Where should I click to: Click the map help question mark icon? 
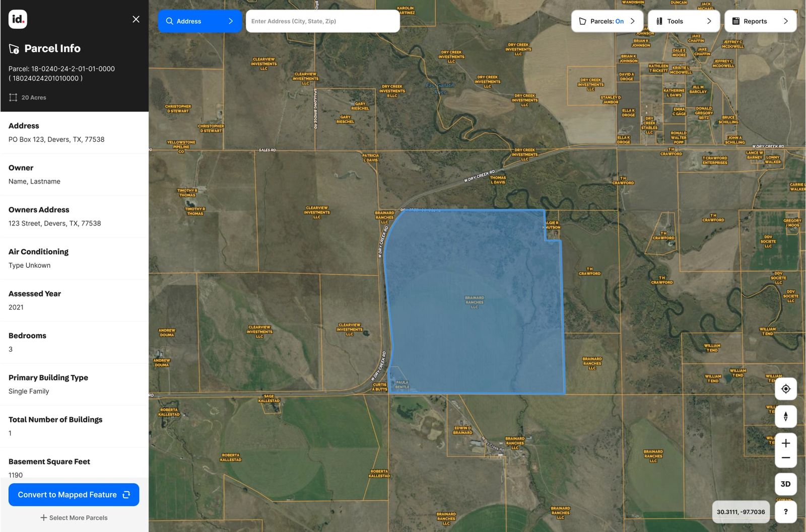tap(785, 511)
